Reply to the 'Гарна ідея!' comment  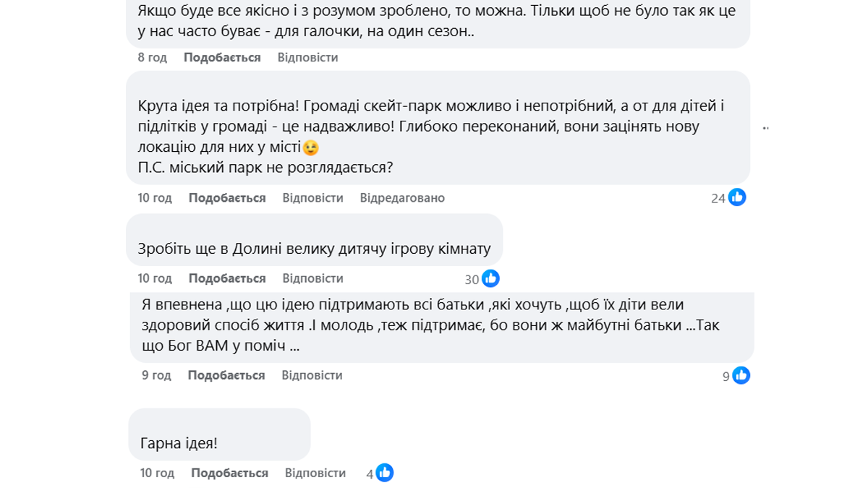(315, 473)
